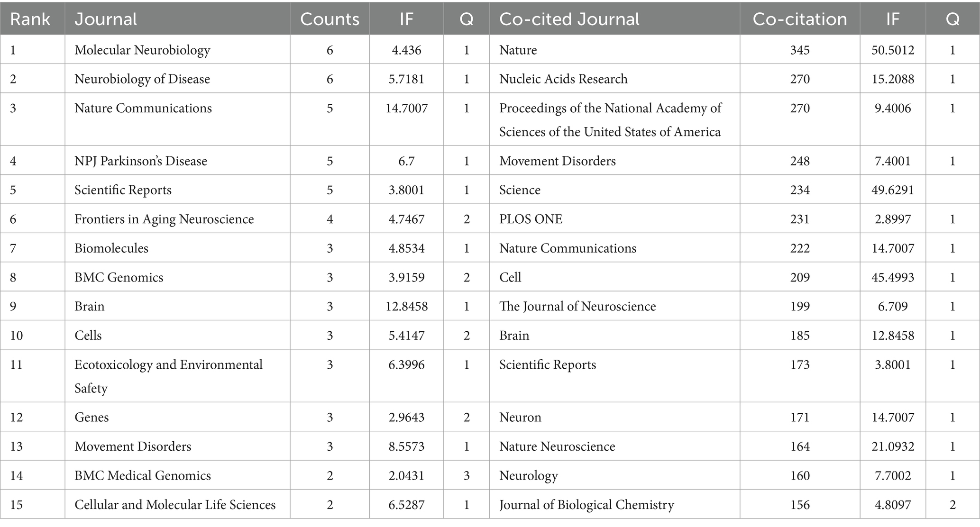This screenshot has height=527, width=980.
Task: Click co-citation value 171
Action: 800,418
